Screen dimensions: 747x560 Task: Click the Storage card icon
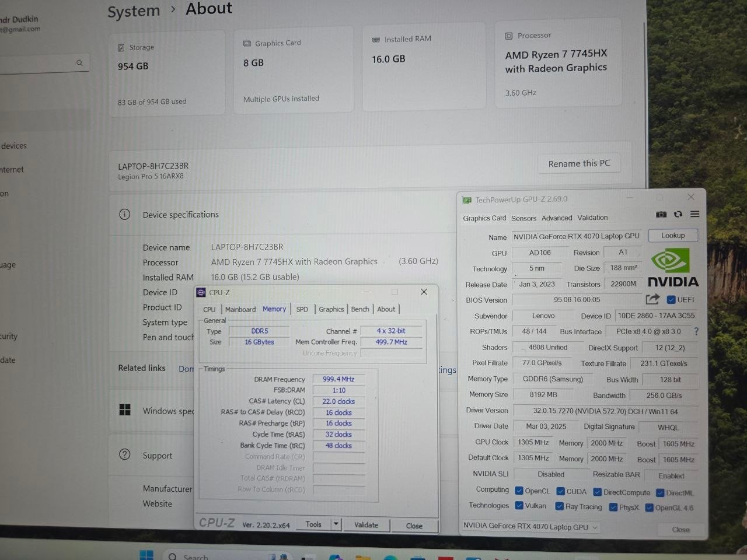pos(121,48)
